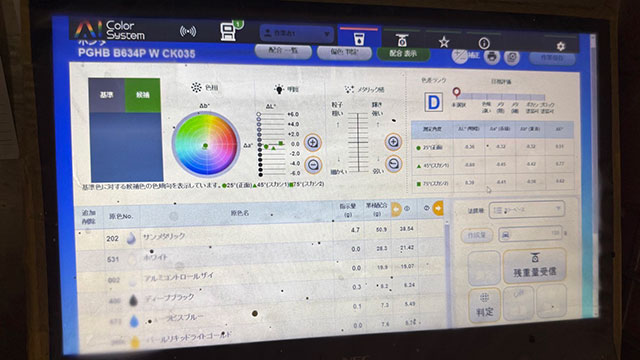640x360 pixels.
Task: Click the 残重量受信 button
Action: coord(534,266)
